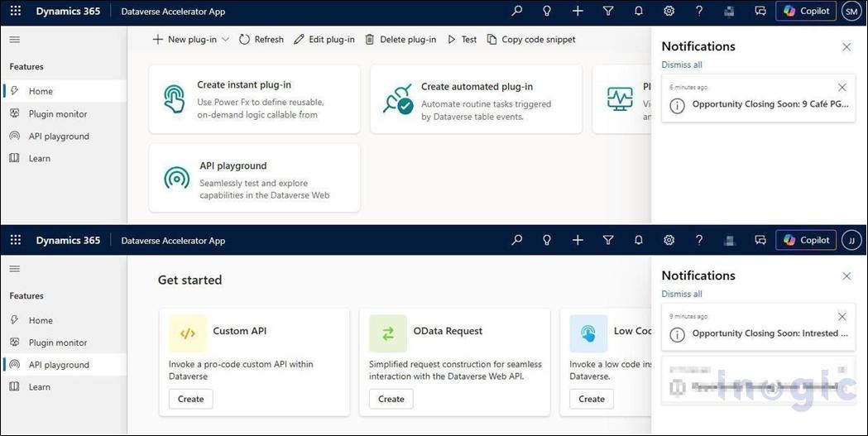
Task: Open chat icon beside Copilot, top window
Action: click(760, 11)
